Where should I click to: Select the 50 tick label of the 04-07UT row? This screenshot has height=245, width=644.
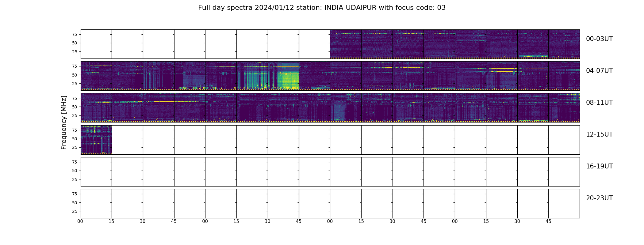[75, 75]
